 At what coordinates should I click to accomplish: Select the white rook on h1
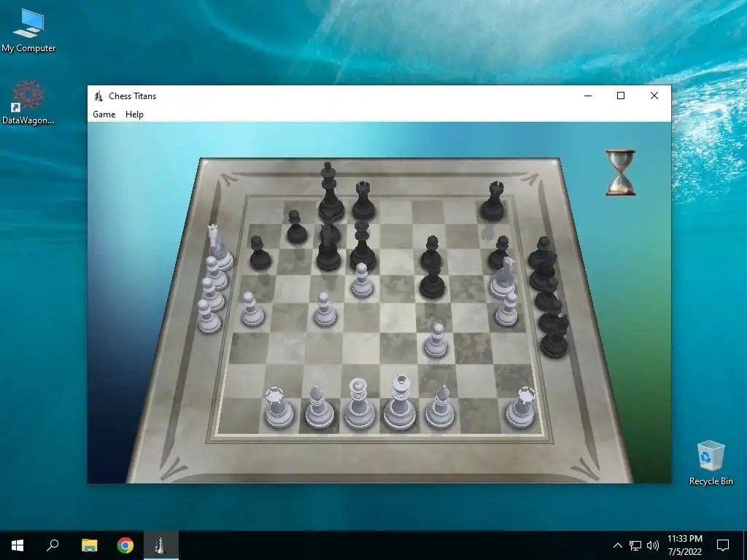521,408
